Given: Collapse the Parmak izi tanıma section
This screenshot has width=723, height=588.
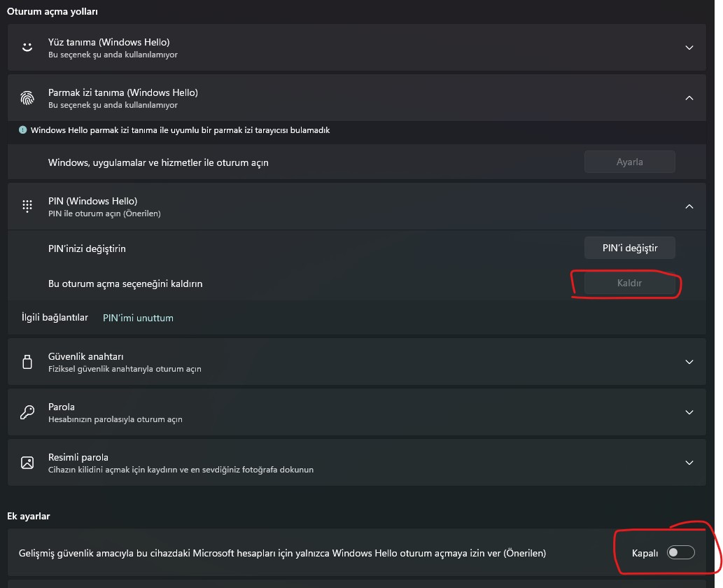Looking at the screenshot, I should (689, 98).
